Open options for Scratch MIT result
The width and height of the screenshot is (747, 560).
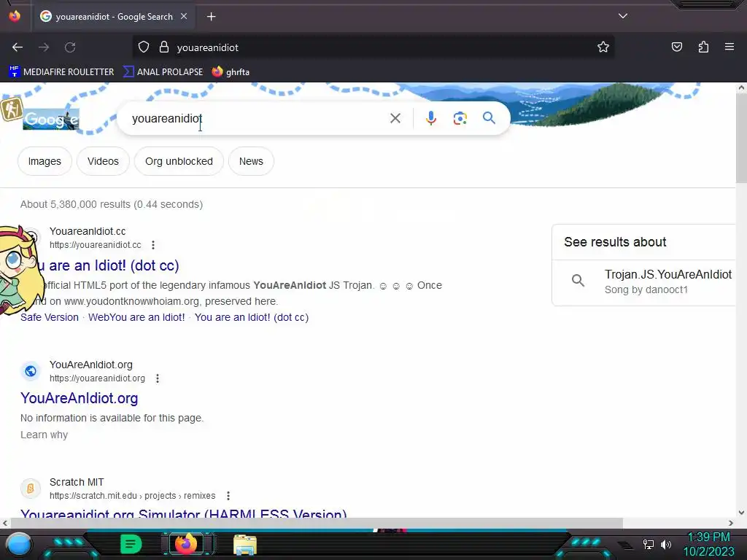pyautogui.click(x=228, y=496)
